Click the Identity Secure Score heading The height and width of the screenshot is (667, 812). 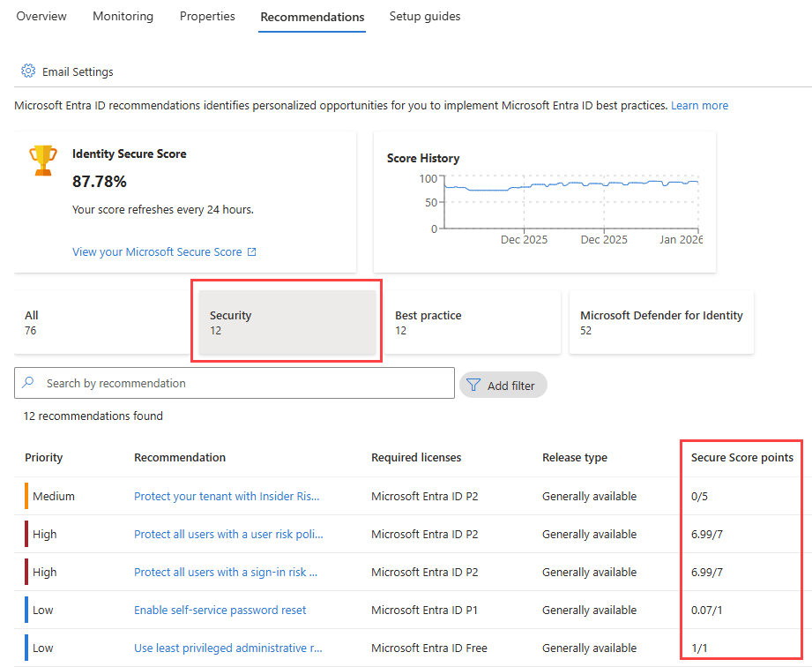[130, 154]
